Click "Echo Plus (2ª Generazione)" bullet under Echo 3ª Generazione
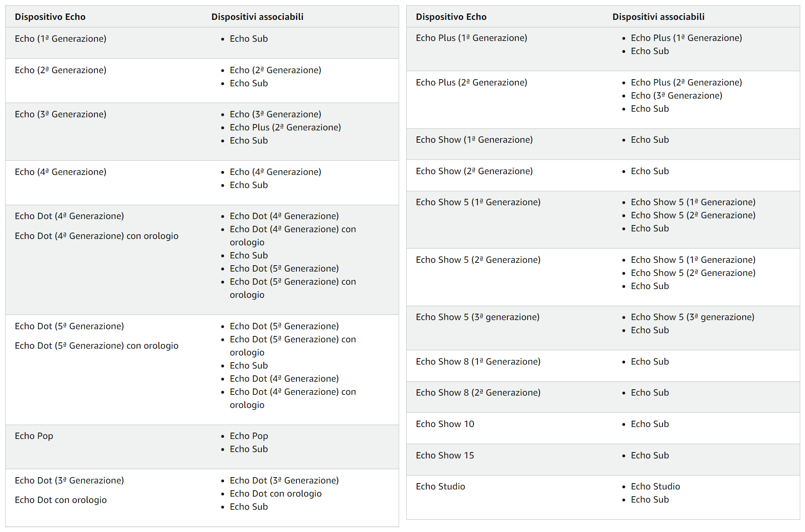The width and height of the screenshot is (805, 532). pyautogui.click(x=285, y=127)
